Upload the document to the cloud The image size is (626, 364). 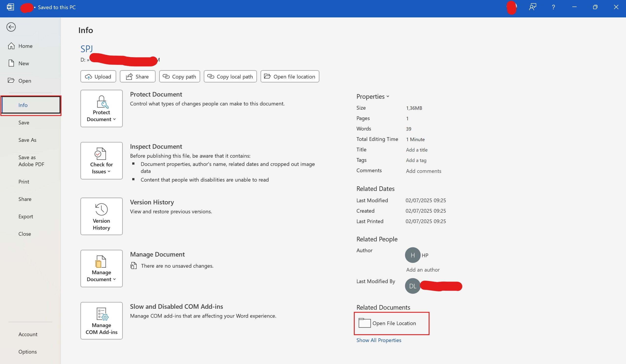point(98,76)
